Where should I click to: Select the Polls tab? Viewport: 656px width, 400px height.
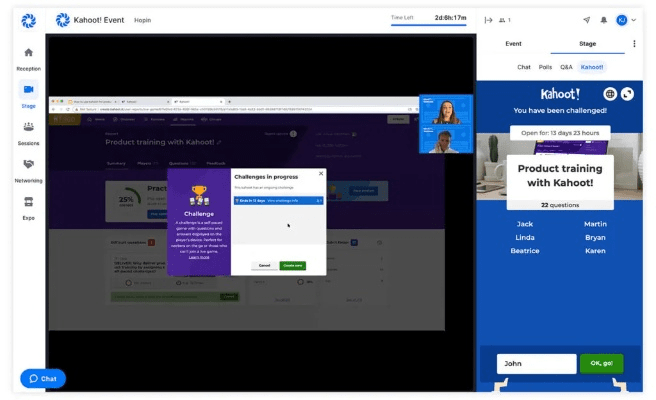[545, 67]
